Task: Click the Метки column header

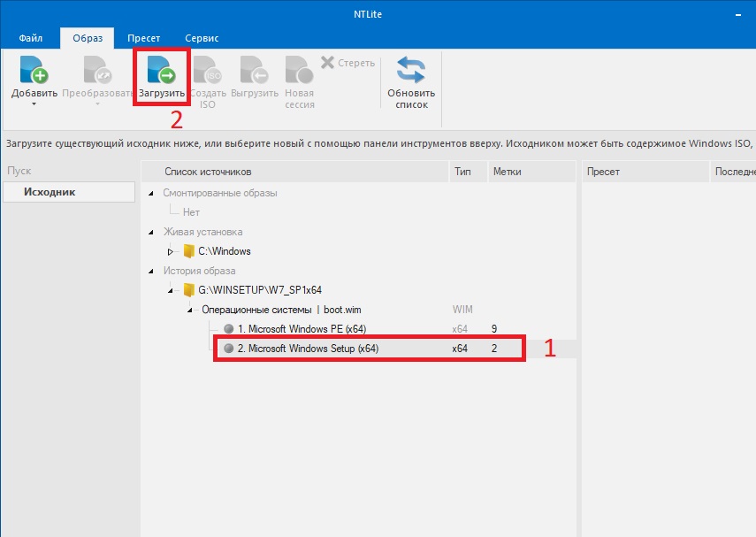Action: [x=531, y=172]
